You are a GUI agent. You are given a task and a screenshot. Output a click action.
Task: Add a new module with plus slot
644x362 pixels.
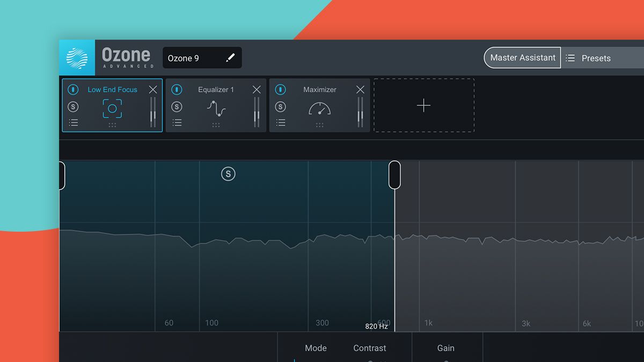424,105
